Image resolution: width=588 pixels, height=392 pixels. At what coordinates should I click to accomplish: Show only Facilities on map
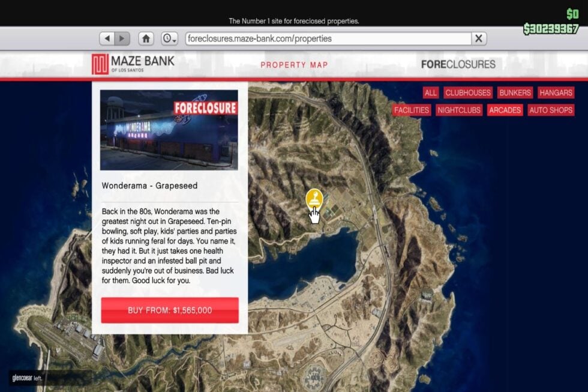coord(412,110)
